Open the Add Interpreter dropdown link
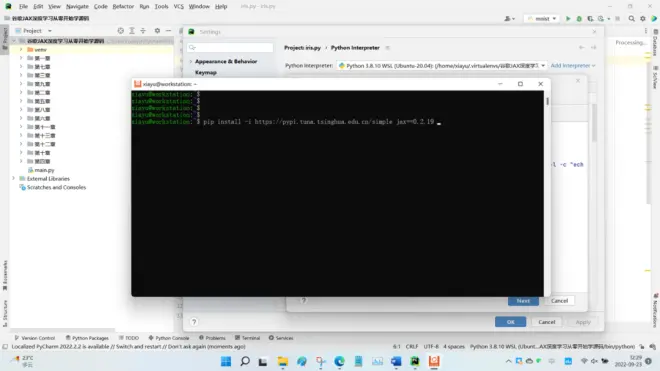This screenshot has height=371, width=660. [573, 66]
